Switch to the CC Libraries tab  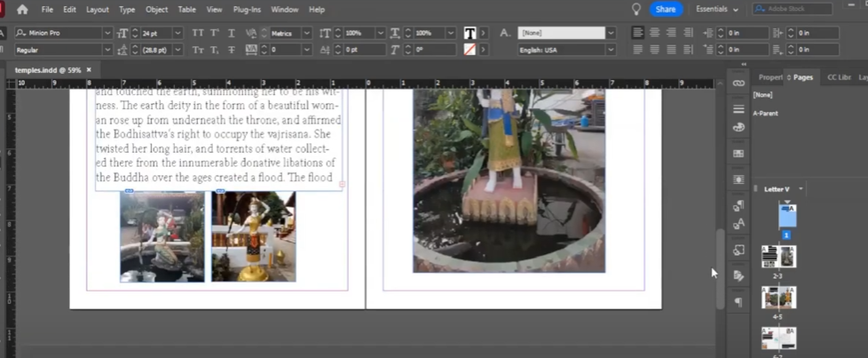click(838, 77)
